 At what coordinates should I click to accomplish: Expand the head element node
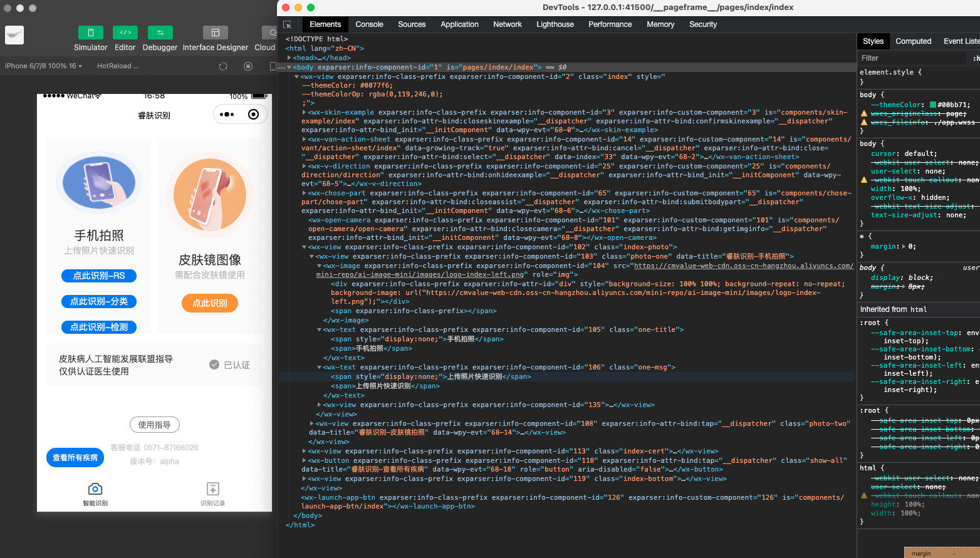(289, 58)
